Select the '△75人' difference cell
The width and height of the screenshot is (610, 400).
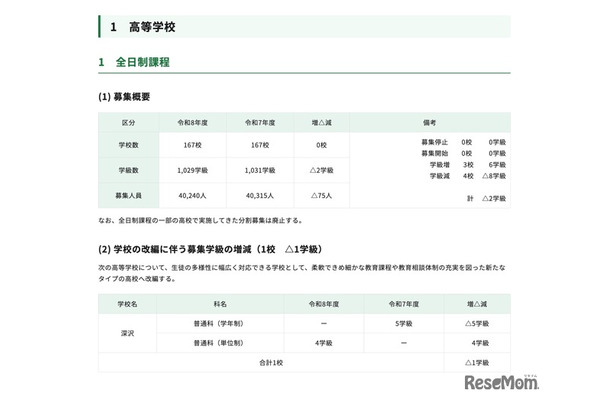point(322,195)
